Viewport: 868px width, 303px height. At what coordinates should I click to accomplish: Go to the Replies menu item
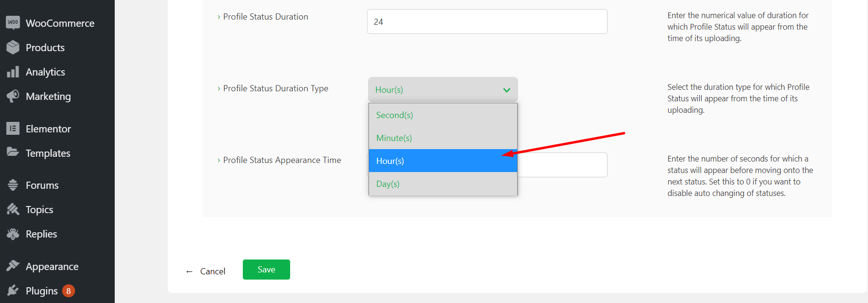coord(41,234)
